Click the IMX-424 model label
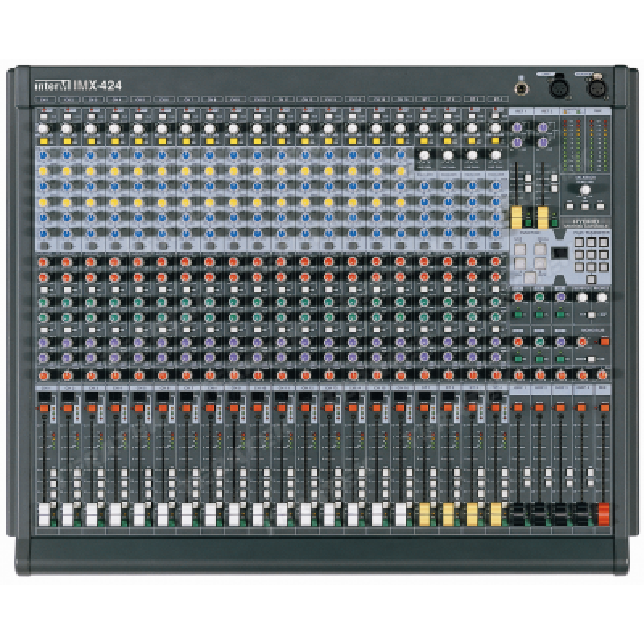 point(100,85)
